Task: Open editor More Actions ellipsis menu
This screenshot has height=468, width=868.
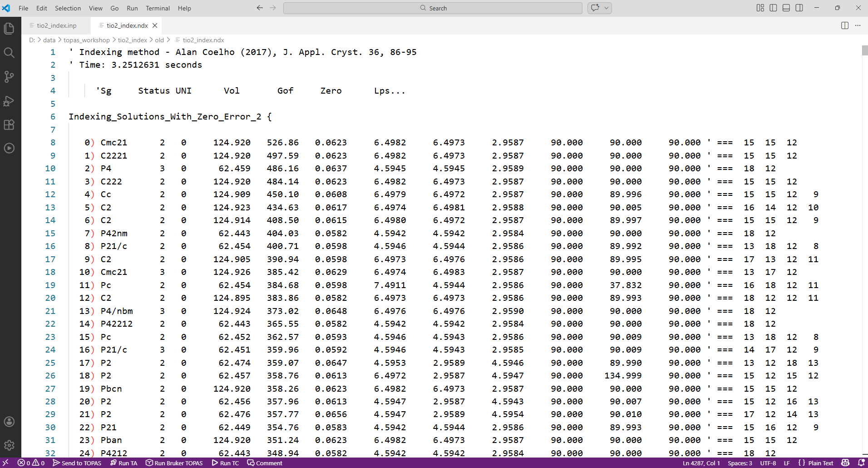Action: 858,25
